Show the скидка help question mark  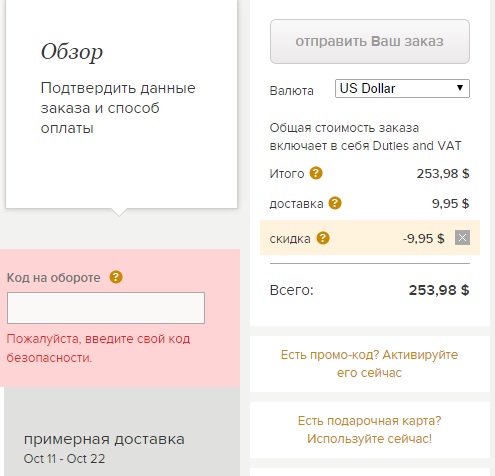click(323, 238)
